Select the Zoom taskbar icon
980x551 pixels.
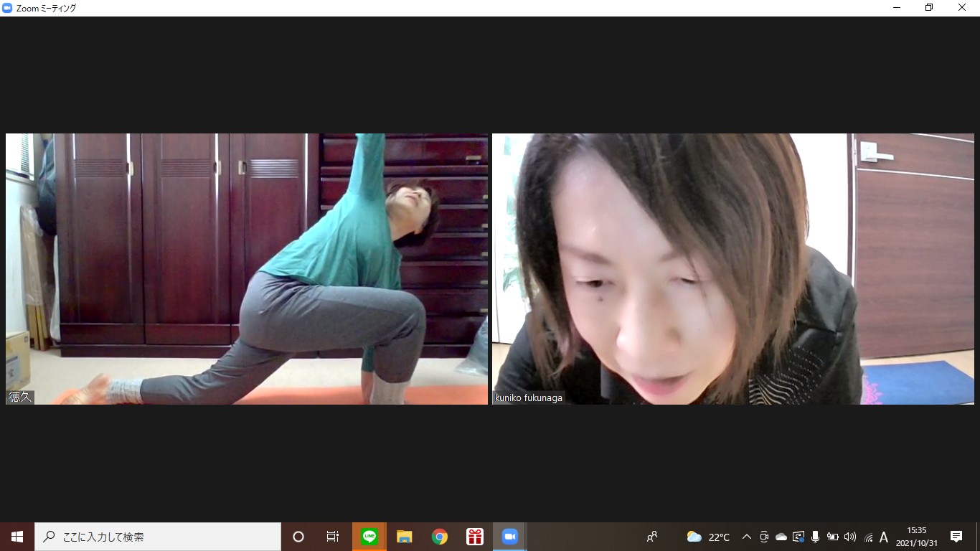point(510,537)
